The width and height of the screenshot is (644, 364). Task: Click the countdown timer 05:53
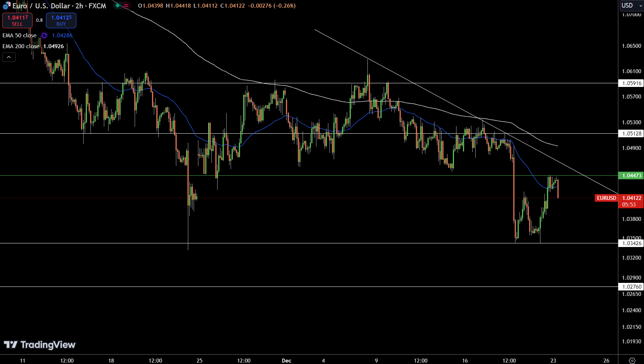click(629, 205)
